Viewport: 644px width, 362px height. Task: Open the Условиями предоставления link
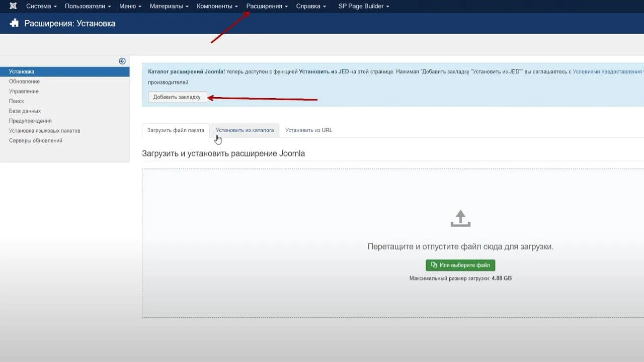point(608,72)
